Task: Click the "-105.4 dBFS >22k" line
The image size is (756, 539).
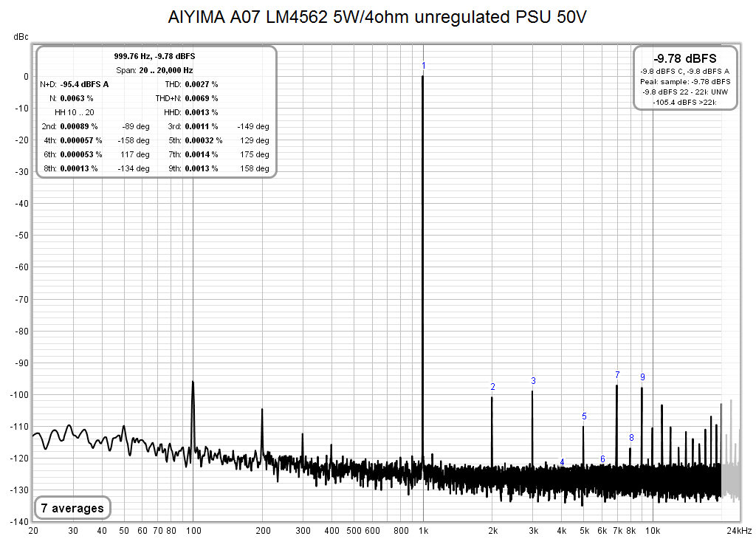Action: pos(685,102)
